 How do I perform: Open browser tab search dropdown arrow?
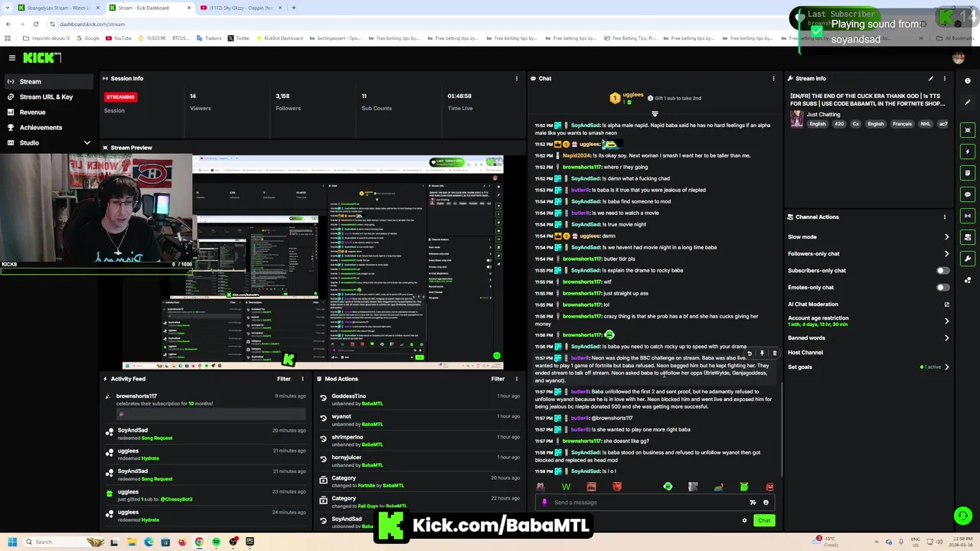tap(8, 8)
